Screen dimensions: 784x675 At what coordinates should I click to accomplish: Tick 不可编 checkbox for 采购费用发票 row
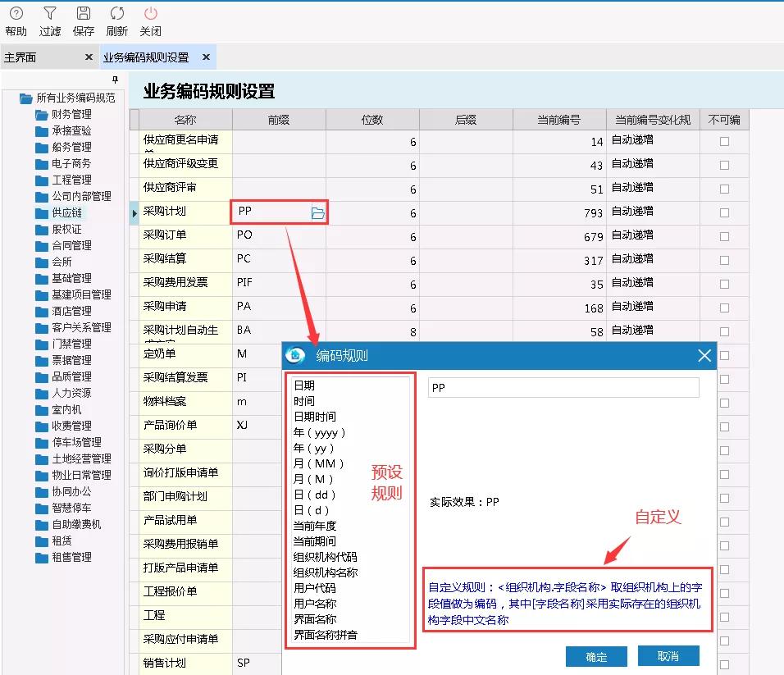pos(724,284)
